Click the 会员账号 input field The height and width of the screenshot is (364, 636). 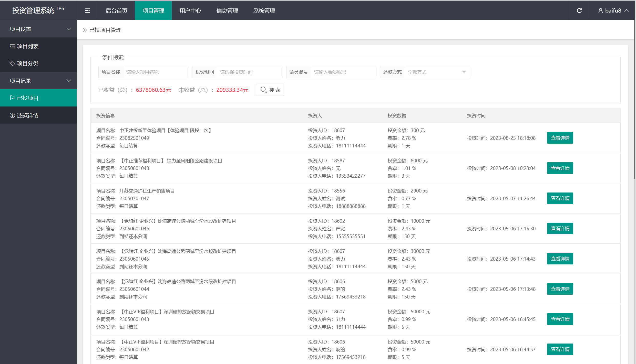pos(343,72)
